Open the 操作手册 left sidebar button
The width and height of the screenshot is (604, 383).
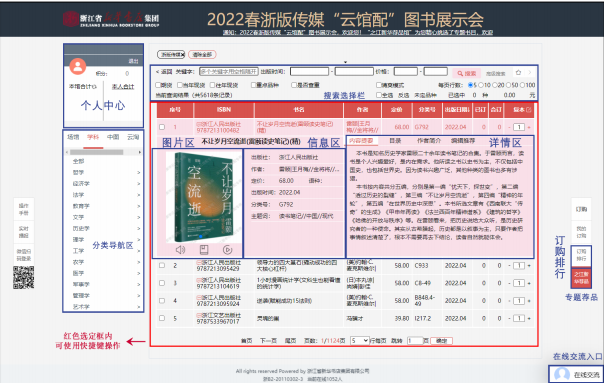23,209
